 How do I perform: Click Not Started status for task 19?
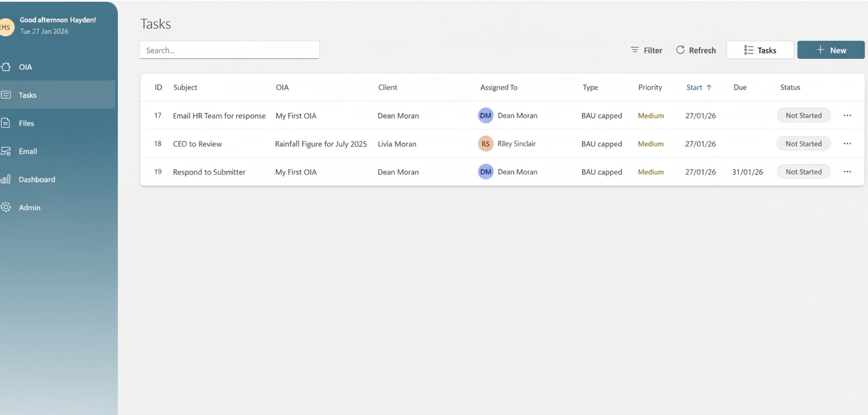pyautogui.click(x=803, y=172)
